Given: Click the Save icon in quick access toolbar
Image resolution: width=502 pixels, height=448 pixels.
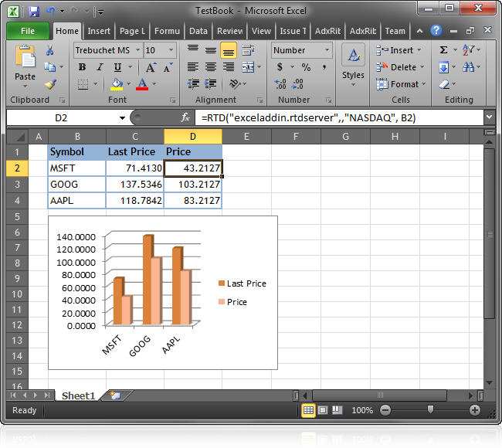Looking at the screenshot, I should click(x=34, y=12).
